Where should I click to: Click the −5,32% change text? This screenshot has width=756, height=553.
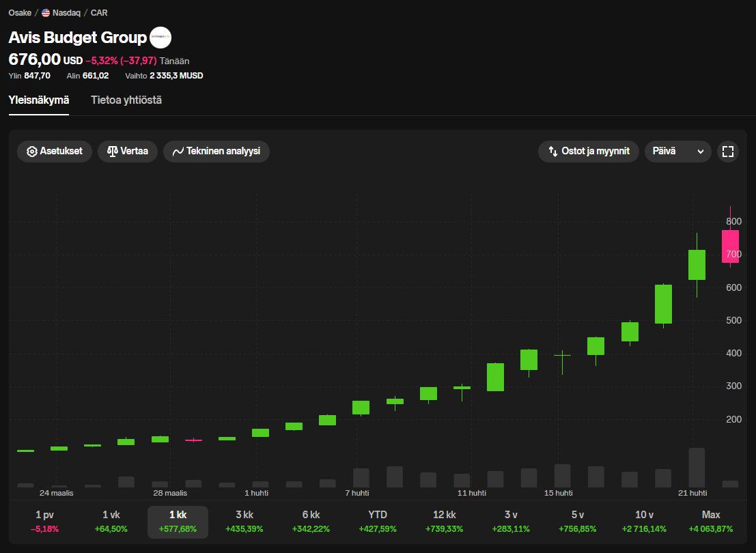tap(102, 61)
